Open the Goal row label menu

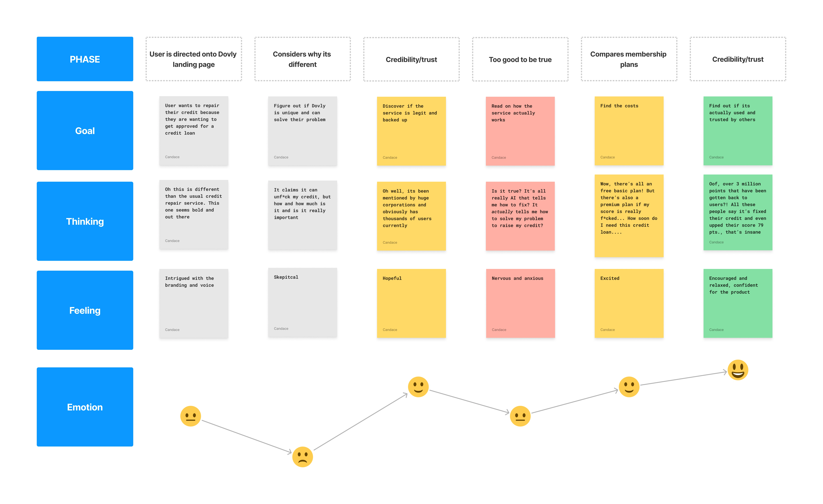point(85,130)
